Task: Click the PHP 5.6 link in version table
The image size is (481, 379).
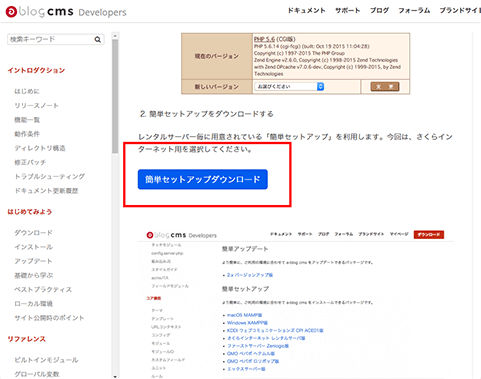Action: click(x=264, y=39)
